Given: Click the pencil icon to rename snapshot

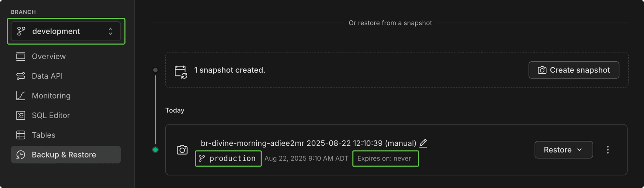Looking at the screenshot, I should (423, 143).
